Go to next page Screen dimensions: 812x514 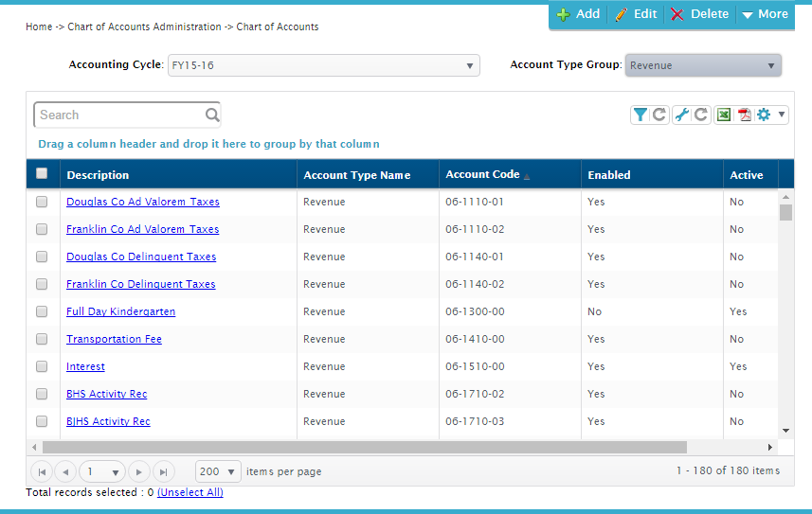[x=138, y=471]
